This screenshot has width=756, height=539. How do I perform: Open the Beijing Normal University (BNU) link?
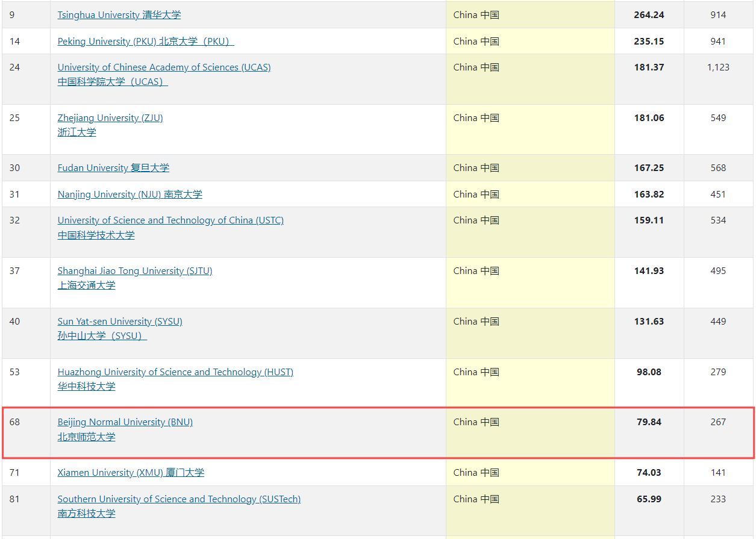tap(125, 429)
